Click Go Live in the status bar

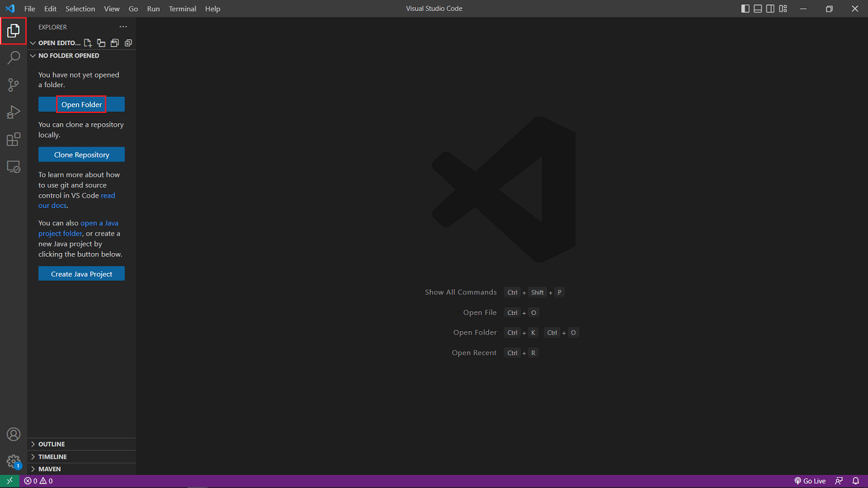[x=810, y=481]
